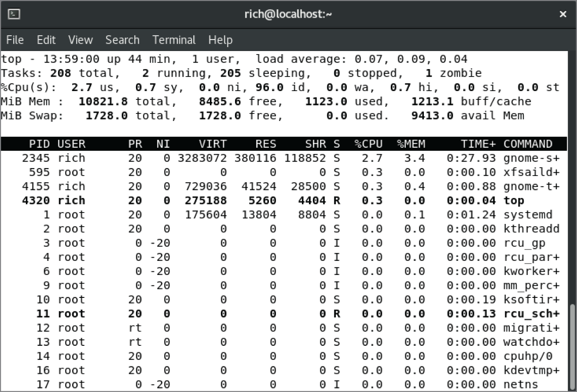Image resolution: width=577 pixels, height=392 pixels.
Task: Click the bold rcu_sch+ command text
Action: tap(532, 314)
